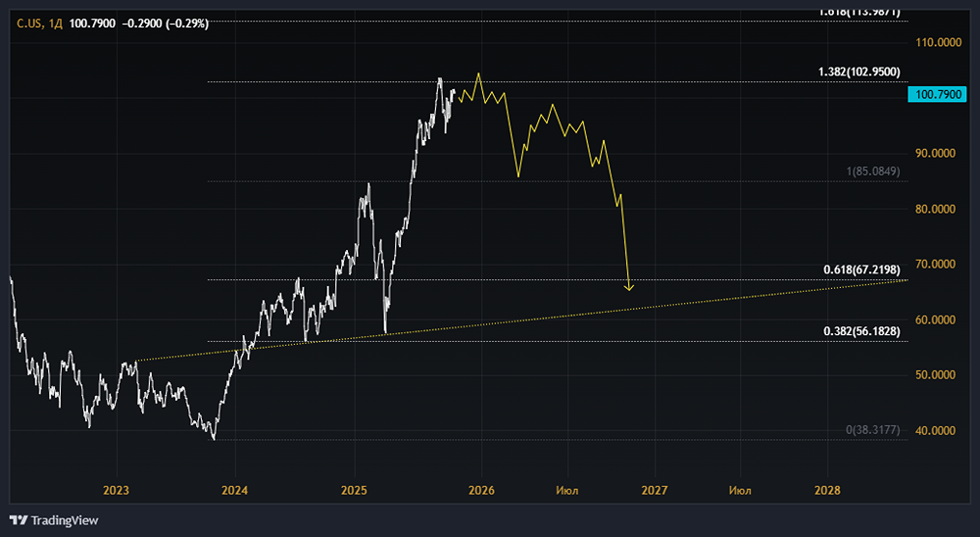Click the 2026 time axis label
This screenshot has width=980, height=537.
click(481, 490)
